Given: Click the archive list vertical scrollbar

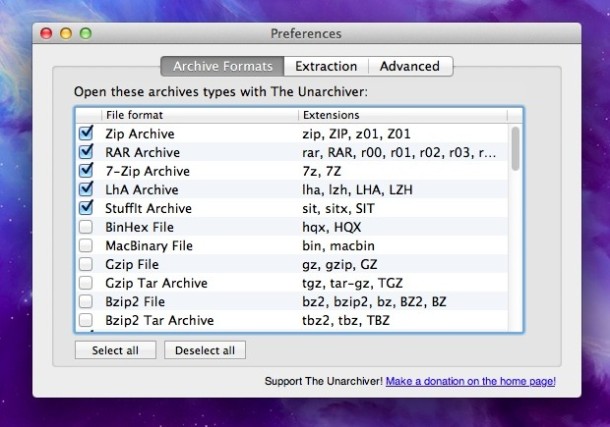Looking at the screenshot, I should [x=515, y=149].
